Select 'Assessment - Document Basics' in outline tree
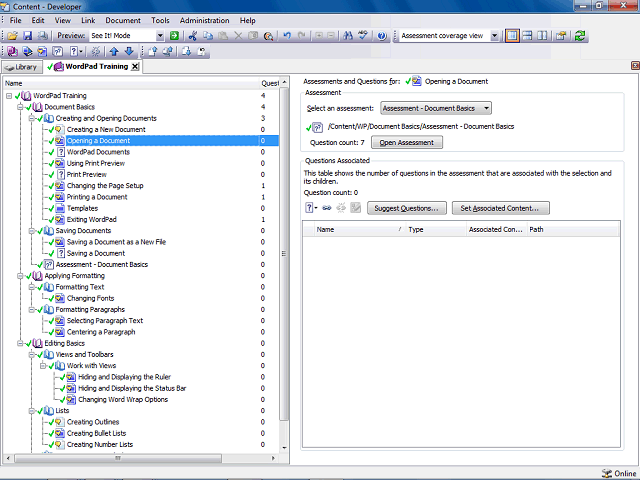640x480 pixels. click(102, 264)
